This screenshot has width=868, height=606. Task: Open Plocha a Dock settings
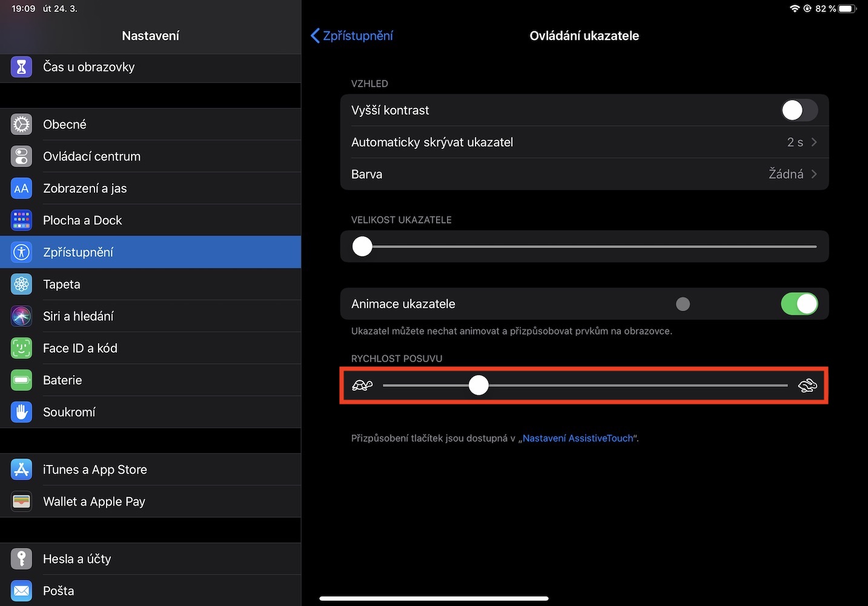coord(82,220)
